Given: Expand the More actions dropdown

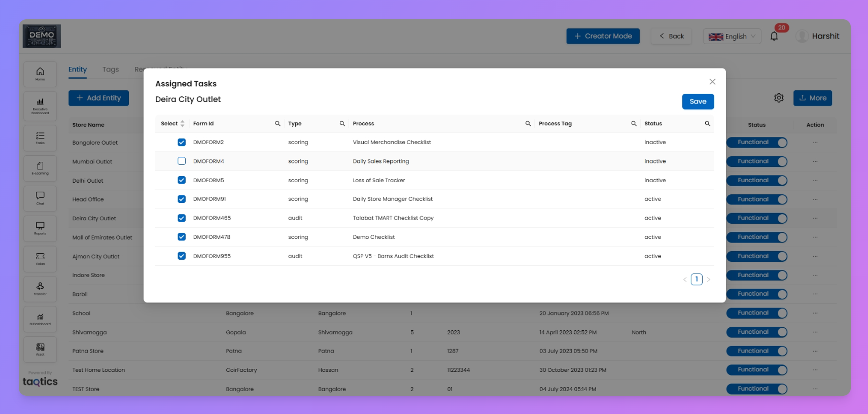Looking at the screenshot, I should [812, 98].
